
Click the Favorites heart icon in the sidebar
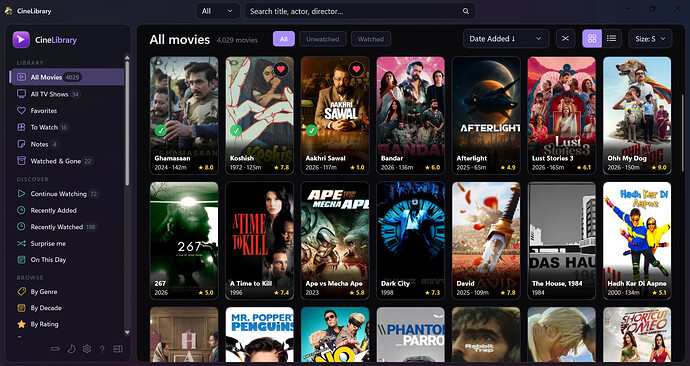(x=21, y=110)
